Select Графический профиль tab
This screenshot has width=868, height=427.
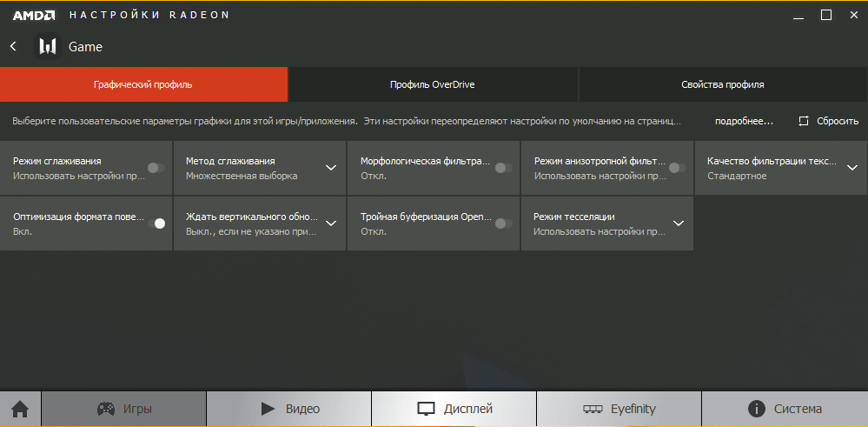pos(143,84)
